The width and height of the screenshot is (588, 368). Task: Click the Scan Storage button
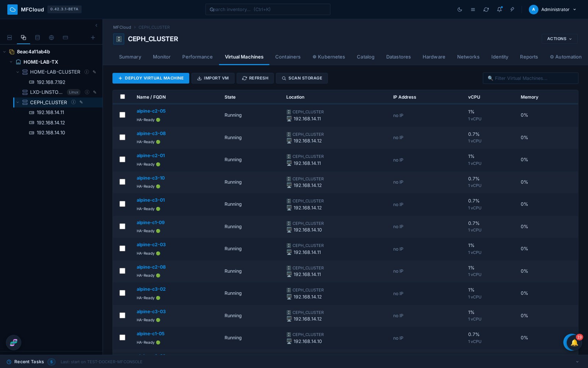[x=302, y=78]
